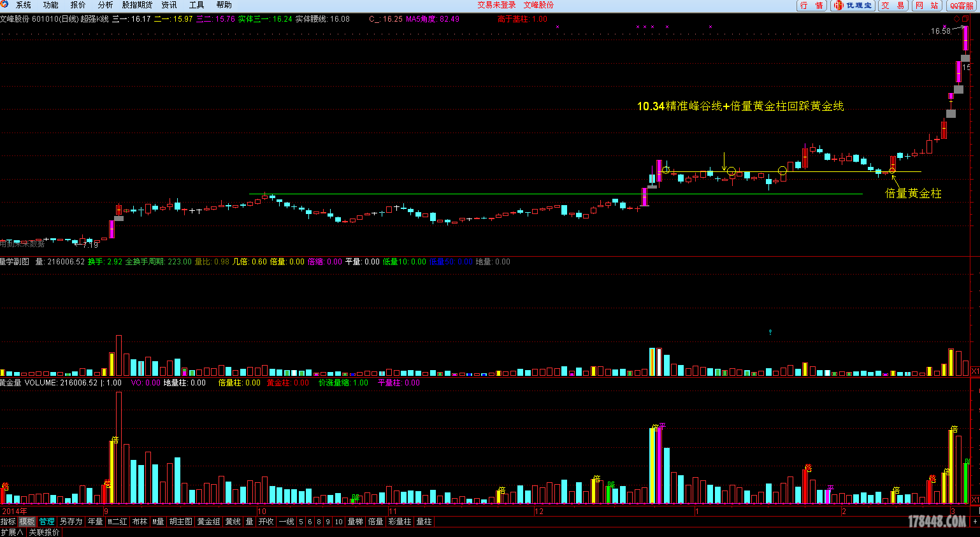Image resolution: width=980 pixels, height=537 pixels.
Task: Switch to the 年量 template
Action: pyautogui.click(x=95, y=522)
